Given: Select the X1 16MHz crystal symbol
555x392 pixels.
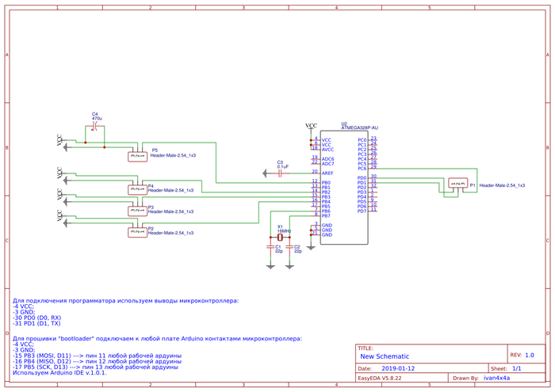Looking at the screenshot, I should [280, 237].
